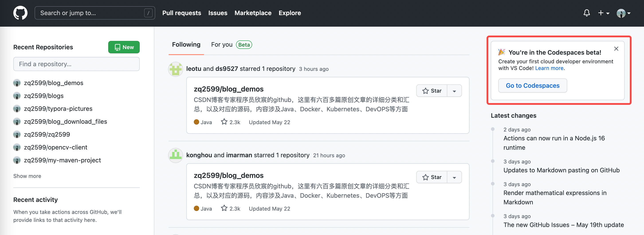Open 'Render mathematical expressions in Markdown'
This screenshot has height=235, width=644.
click(x=555, y=197)
